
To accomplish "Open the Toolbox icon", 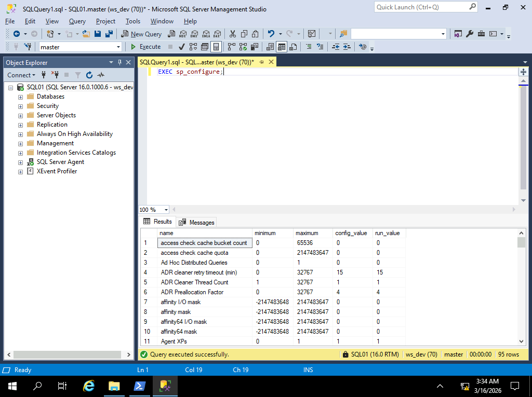I will 481,34.
